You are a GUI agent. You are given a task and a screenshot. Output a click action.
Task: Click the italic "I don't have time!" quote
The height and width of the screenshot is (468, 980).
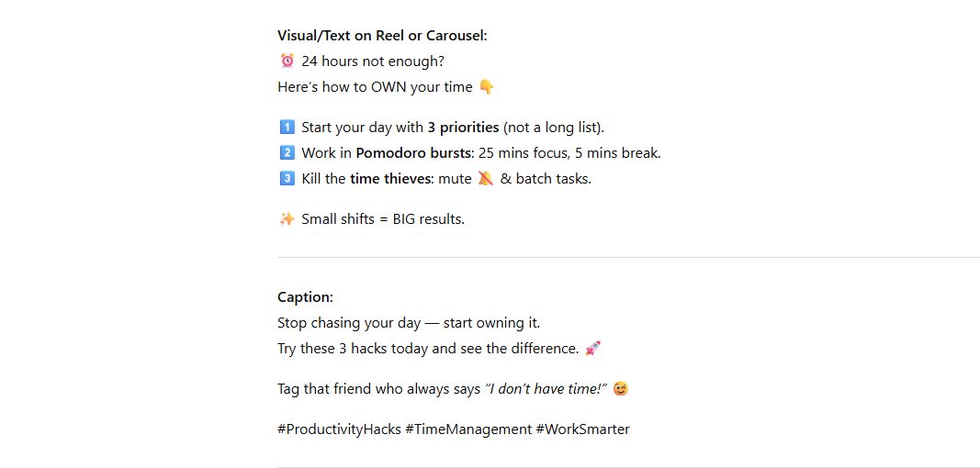[x=546, y=389]
